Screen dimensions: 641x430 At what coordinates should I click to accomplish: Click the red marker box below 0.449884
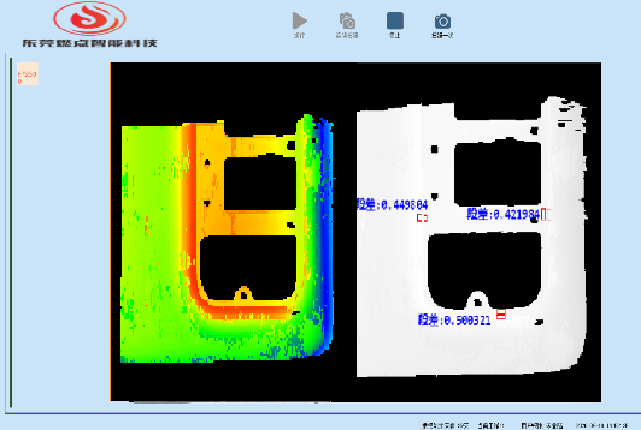pos(422,216)
